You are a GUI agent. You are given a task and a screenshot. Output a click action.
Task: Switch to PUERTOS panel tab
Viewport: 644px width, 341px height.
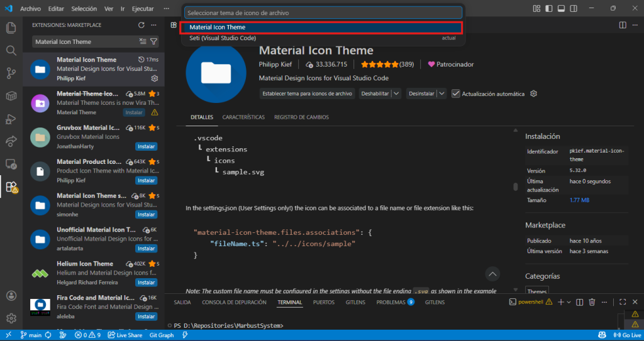(324, 302)
